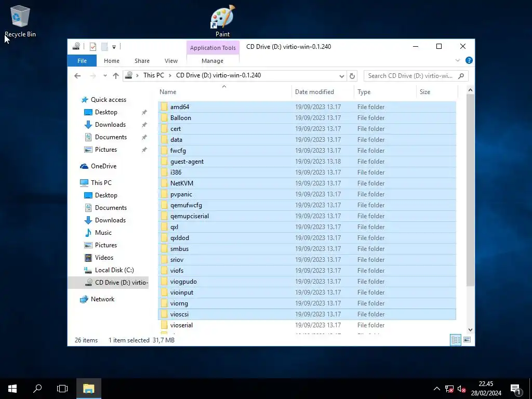Open the Recycle Bin desktop icon
The image size is (532, 399).
tap(20, 21)
